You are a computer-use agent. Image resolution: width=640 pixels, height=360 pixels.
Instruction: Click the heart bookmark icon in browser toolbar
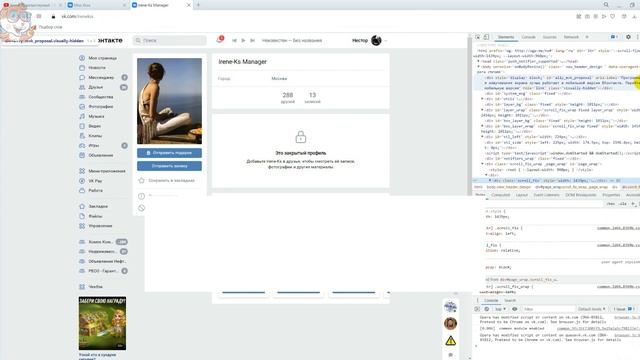tap(612, 16)
